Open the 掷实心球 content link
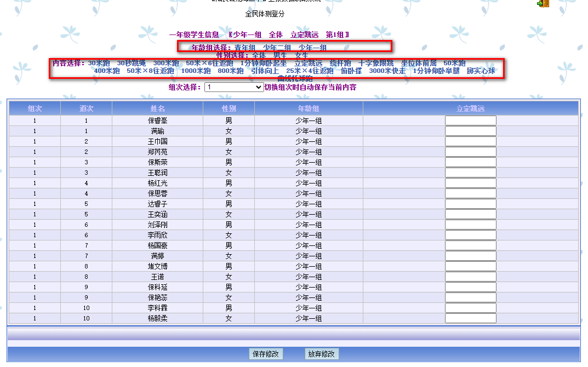The height and width of the screenshot is (367, 588). coord(481,71)
